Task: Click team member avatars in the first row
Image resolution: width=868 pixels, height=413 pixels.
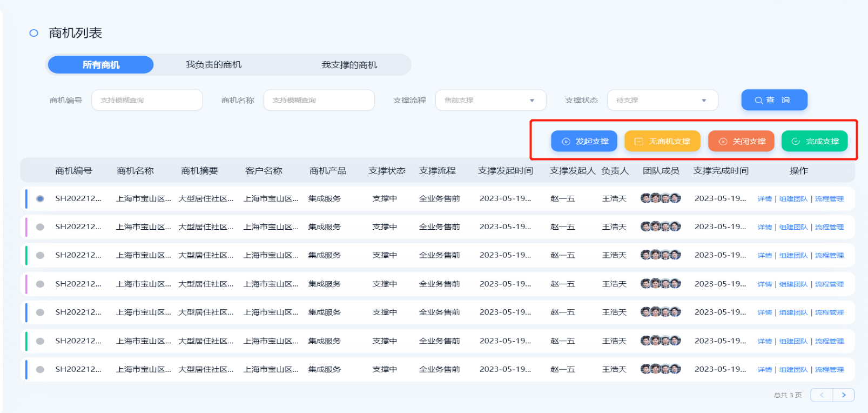Action: (x=660, y=198)
